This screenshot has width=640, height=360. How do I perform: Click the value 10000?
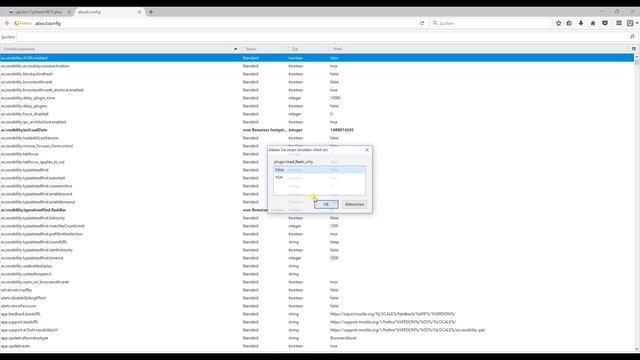(335, 98)
